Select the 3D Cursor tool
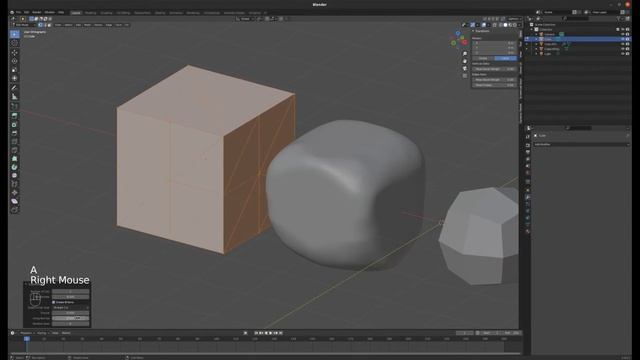The image size is (640, 360). coord(14,42)
